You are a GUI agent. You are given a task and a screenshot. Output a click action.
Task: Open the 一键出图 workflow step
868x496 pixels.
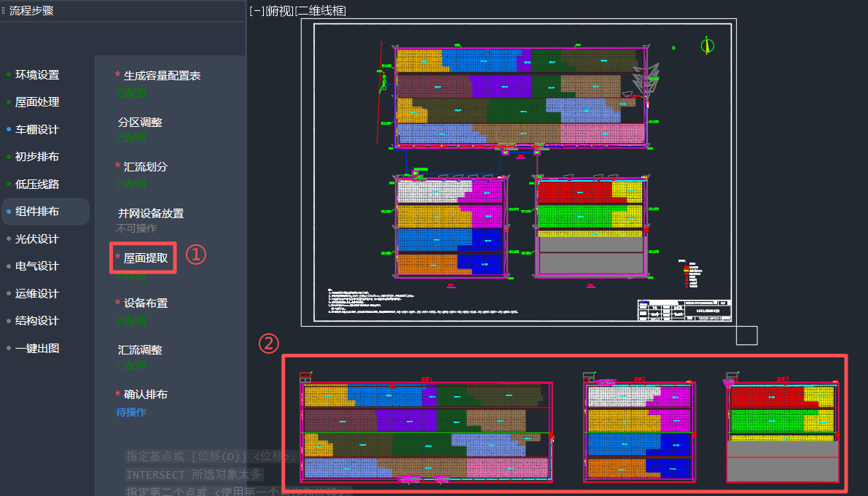point(37,349)
